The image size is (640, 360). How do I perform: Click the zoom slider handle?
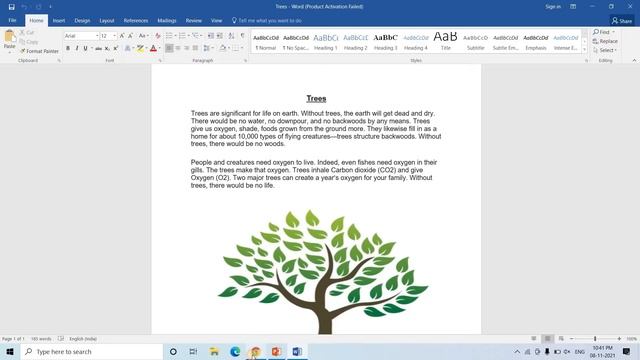[x=595, y=339]
